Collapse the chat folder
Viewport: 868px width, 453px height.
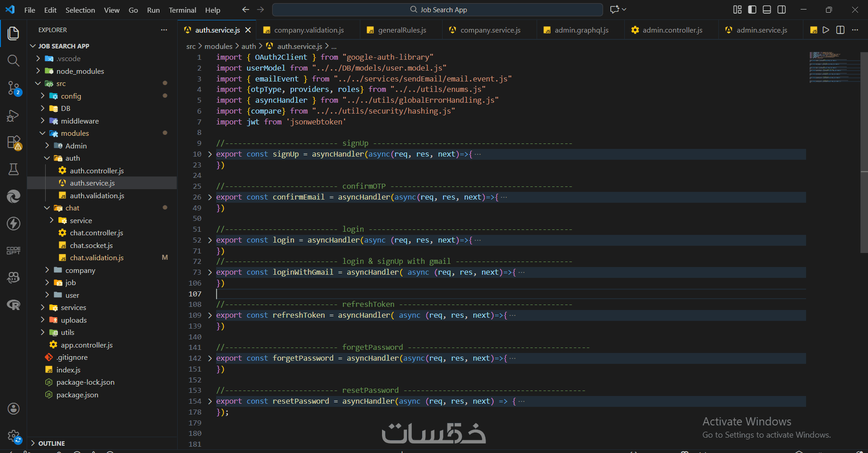pos(47,208)
